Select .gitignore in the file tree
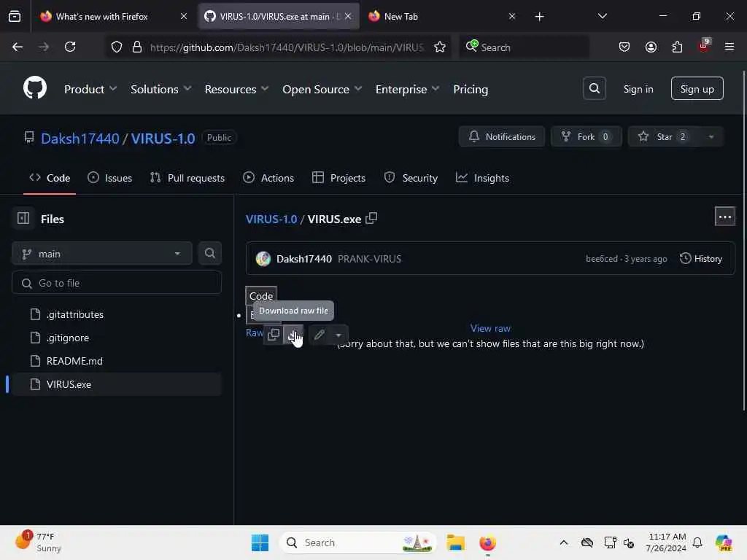Image resolution: width=747 pixels, height=560 pixels. 116,338
